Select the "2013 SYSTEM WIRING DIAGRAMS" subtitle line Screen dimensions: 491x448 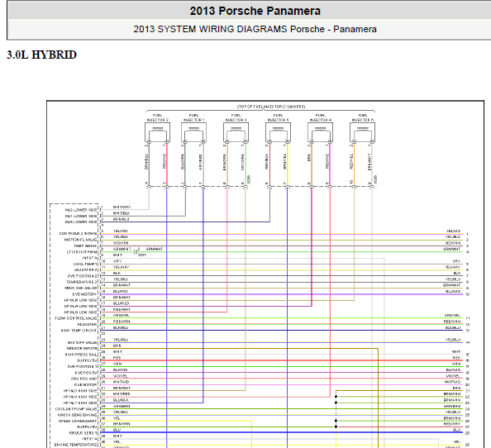255,29
